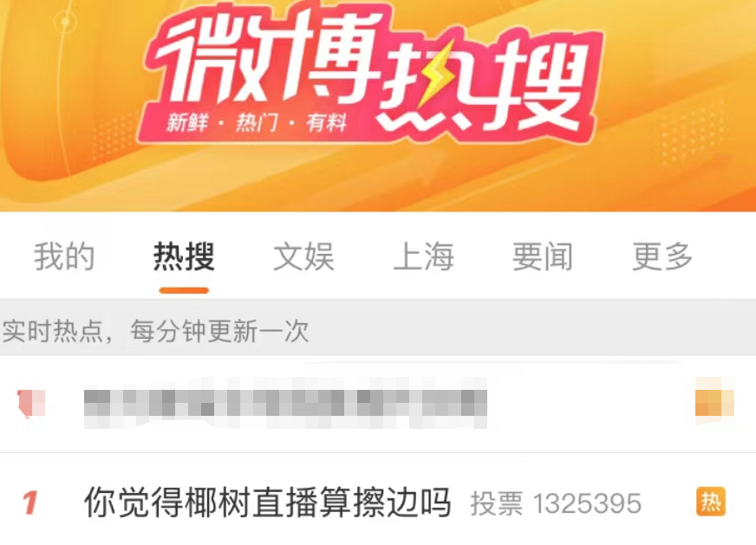Click the red rank number 1
Viewport: 756px width, 545px height.
(29, 503)
